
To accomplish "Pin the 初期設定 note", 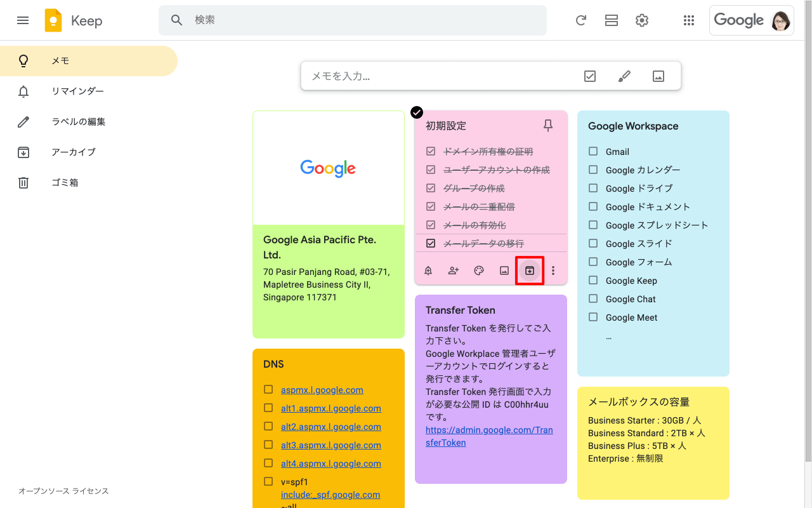I will click(548, 126).
